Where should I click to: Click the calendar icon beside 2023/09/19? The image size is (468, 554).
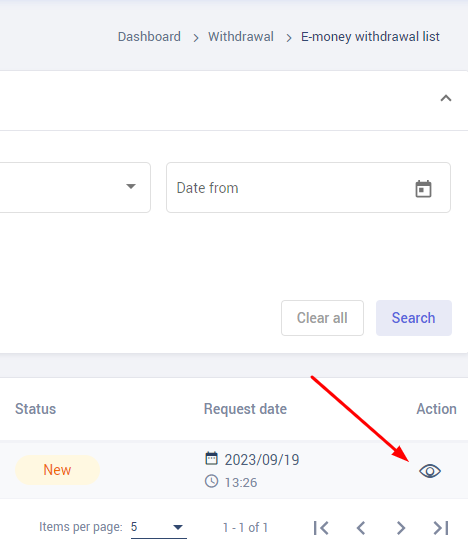211,458
